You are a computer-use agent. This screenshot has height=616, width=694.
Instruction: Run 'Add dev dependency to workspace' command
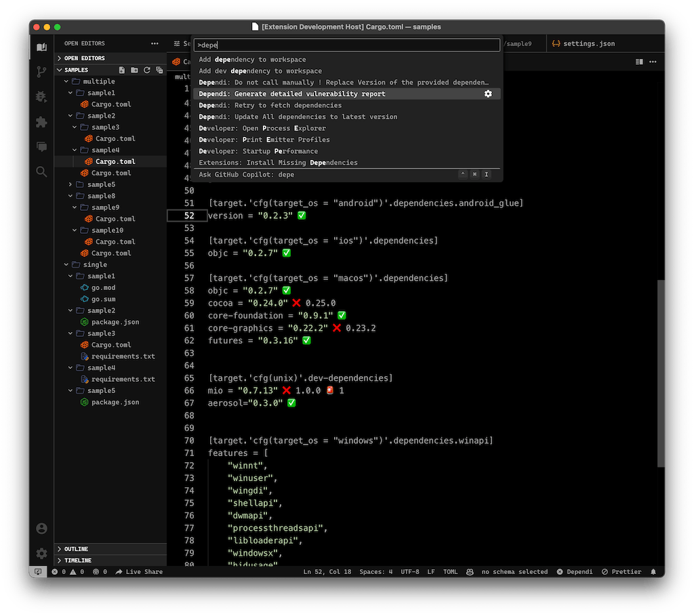347,70
